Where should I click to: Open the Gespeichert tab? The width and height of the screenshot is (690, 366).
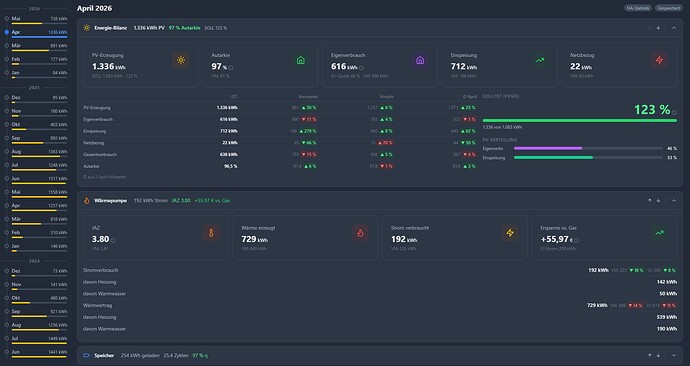668,8
